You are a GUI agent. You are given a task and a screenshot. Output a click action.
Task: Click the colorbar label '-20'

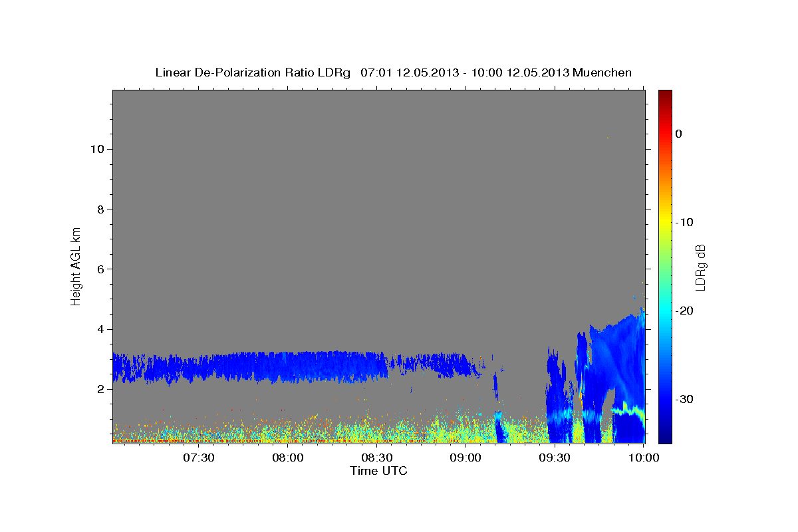coord(685,311)
